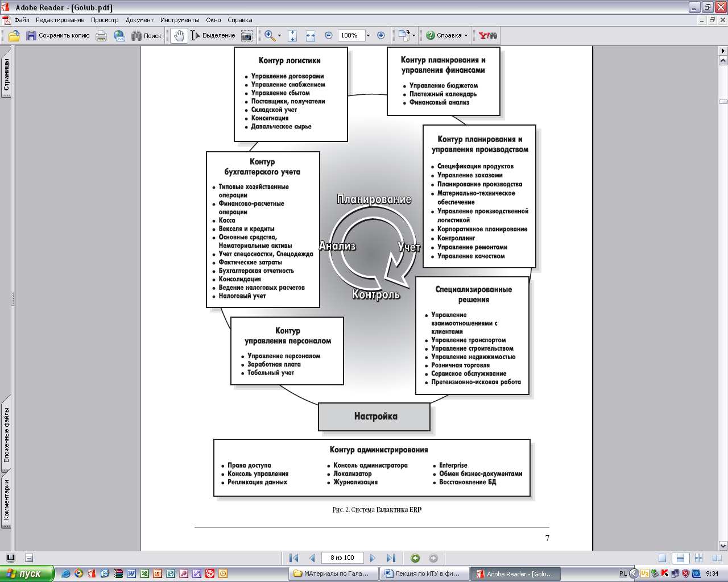The image size is (728, 582).
Task: Click the Rotate page icon
Action: pyautogui.click(x=404, y=35)
